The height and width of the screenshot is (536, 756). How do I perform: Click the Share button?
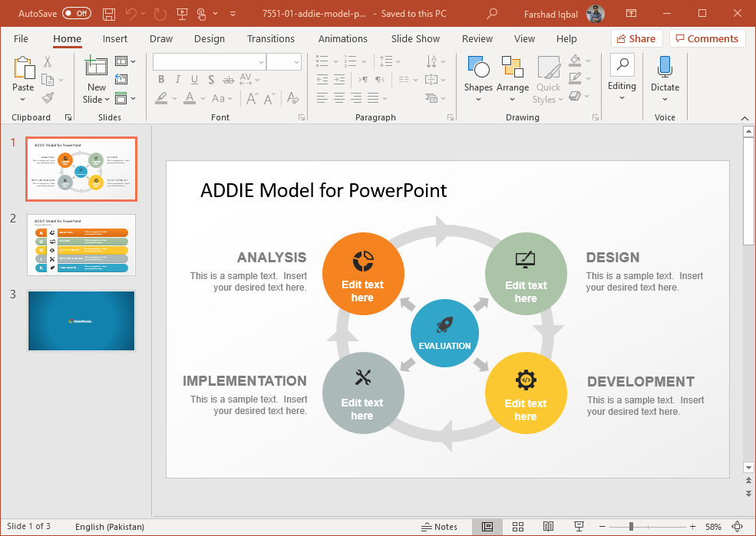[x=636, y=38]
